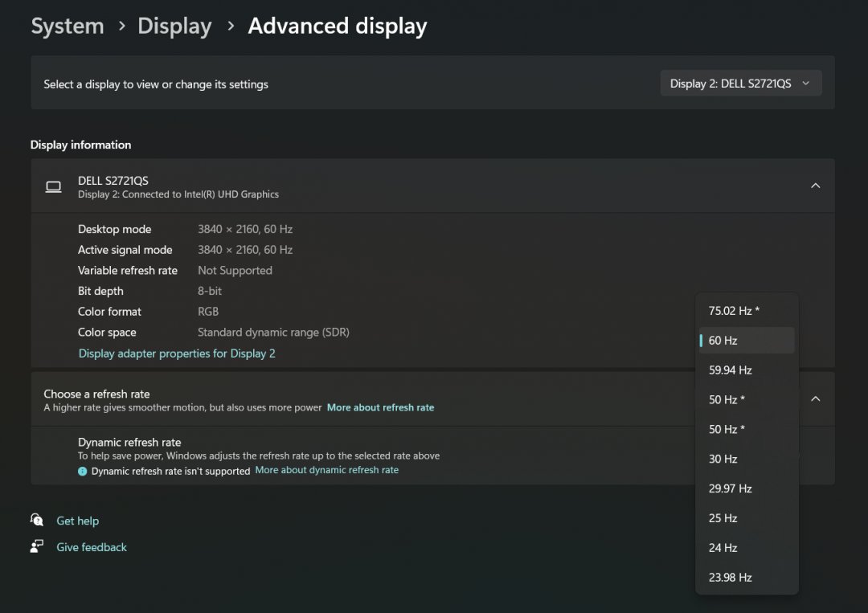Click the Give feedback link
868x613 pixels.
[92, 547]
